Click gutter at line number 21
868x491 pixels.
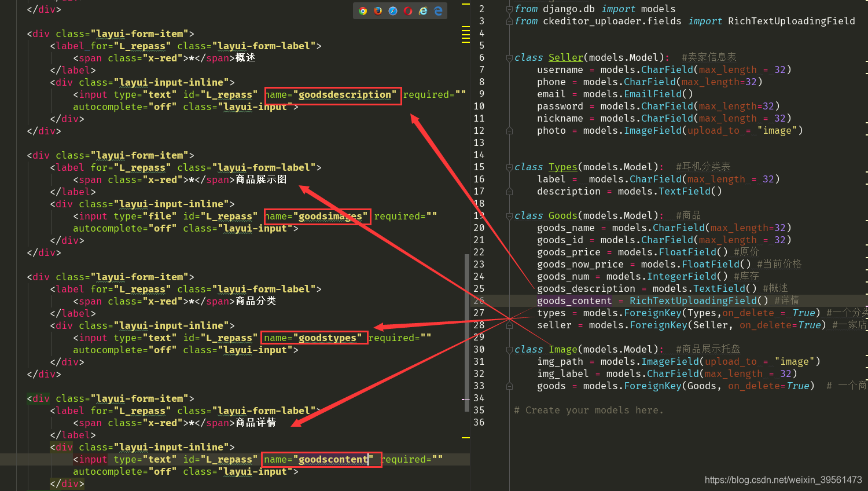[x=479, y=240]
